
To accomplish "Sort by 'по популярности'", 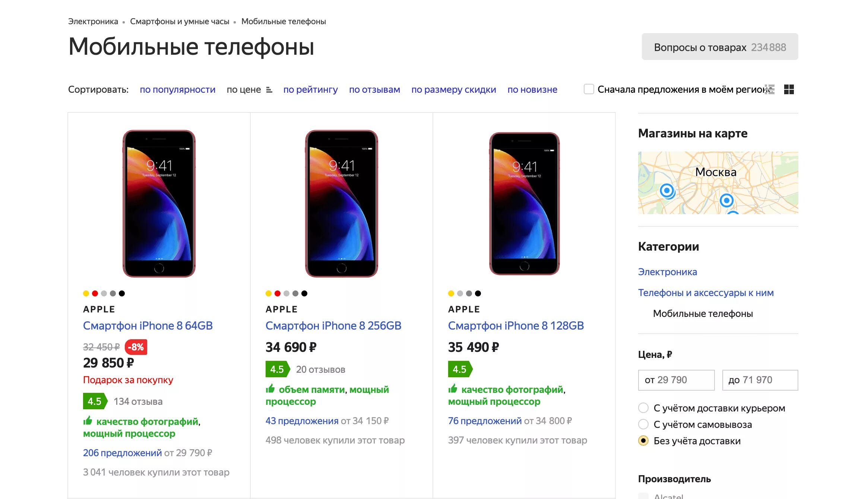I will pyautogui.click(x=178, y=90).
